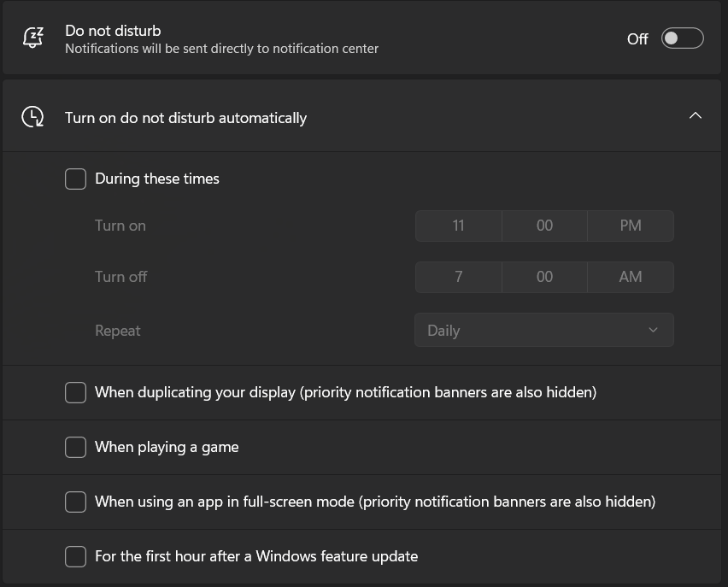Enable the full-screen mode app checkbox
This screenshot has height=587, width=728.
(76, 502)
